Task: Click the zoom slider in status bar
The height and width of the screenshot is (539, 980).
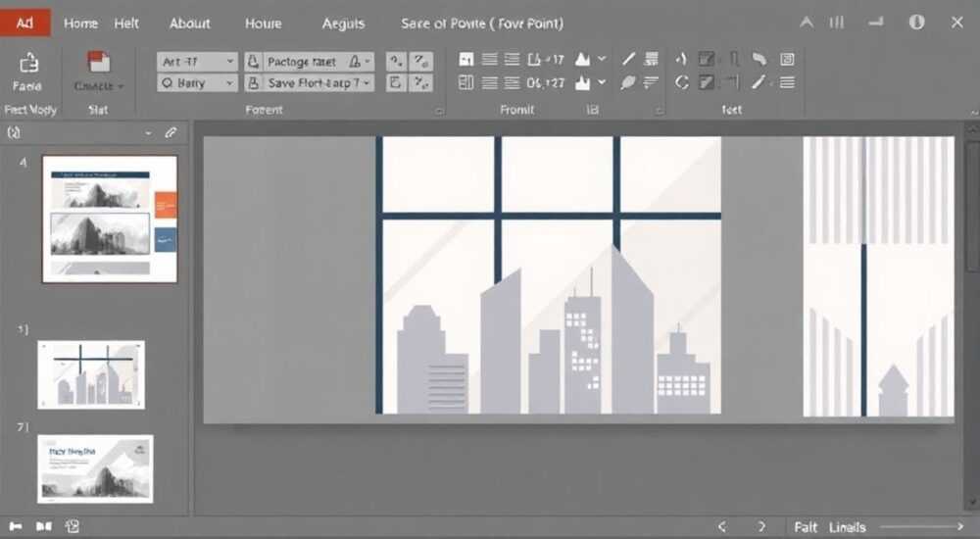Action: (922, 527)
